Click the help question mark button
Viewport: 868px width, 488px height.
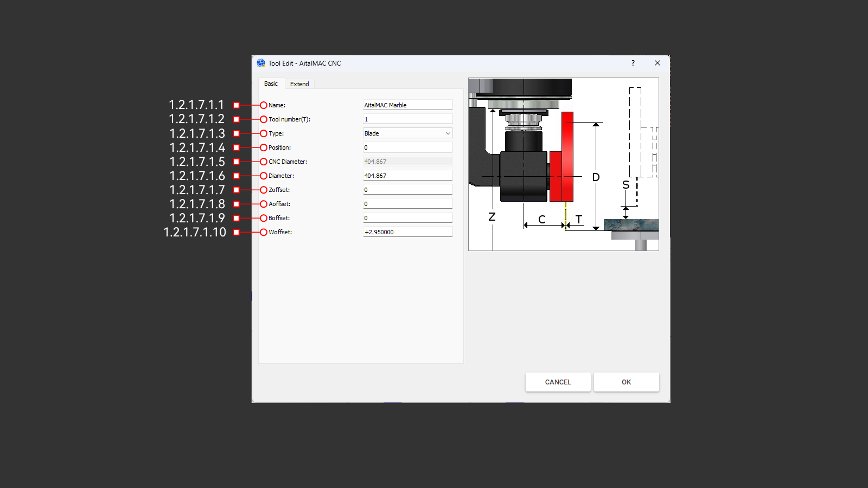coord(633,63)
